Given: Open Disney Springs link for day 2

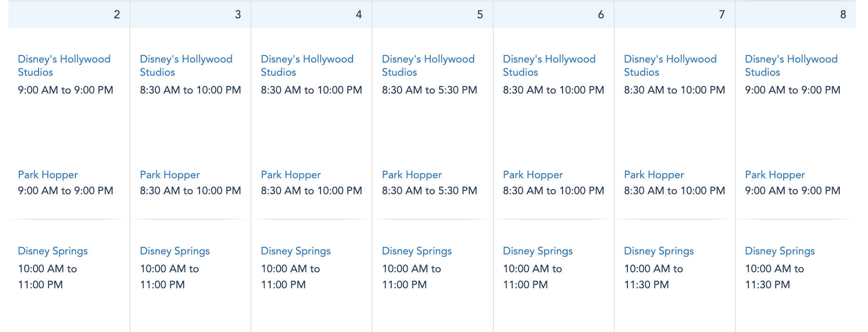Looking at the screenshot, I should tap(53, 251).
